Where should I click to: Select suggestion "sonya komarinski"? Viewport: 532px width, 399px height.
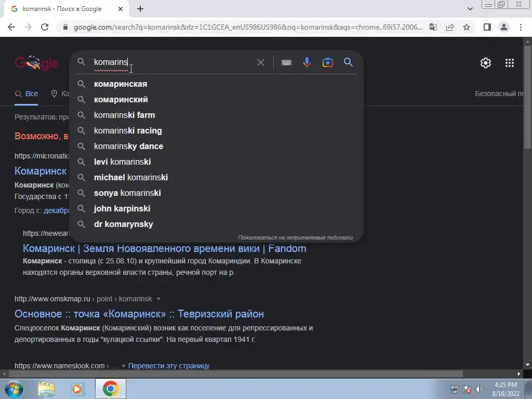(217, 193)
